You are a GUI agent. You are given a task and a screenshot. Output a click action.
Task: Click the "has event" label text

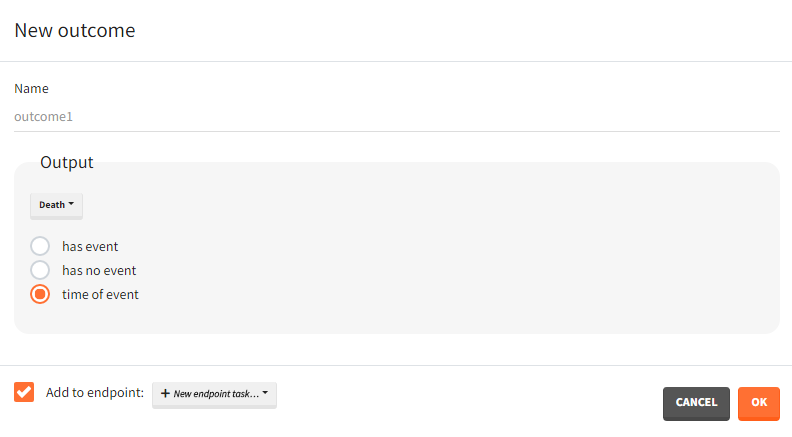pos(90,246)
